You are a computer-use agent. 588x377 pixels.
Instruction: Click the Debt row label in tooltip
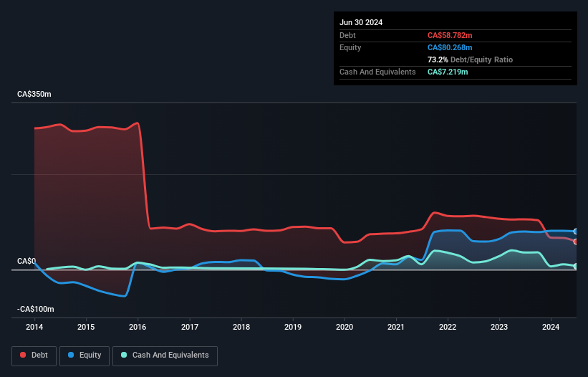point(347,35)
